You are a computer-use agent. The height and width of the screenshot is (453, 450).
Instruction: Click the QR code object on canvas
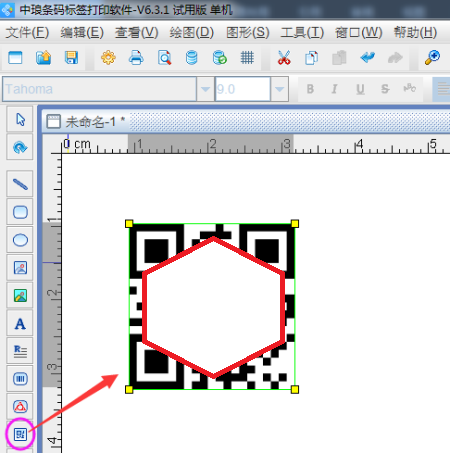[x=212, y=307]
